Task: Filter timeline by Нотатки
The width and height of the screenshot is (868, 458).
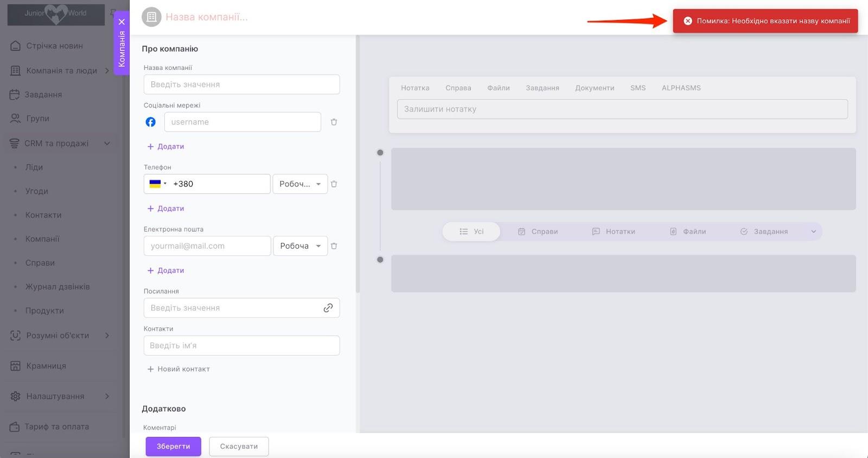Action: click(613, 231)
